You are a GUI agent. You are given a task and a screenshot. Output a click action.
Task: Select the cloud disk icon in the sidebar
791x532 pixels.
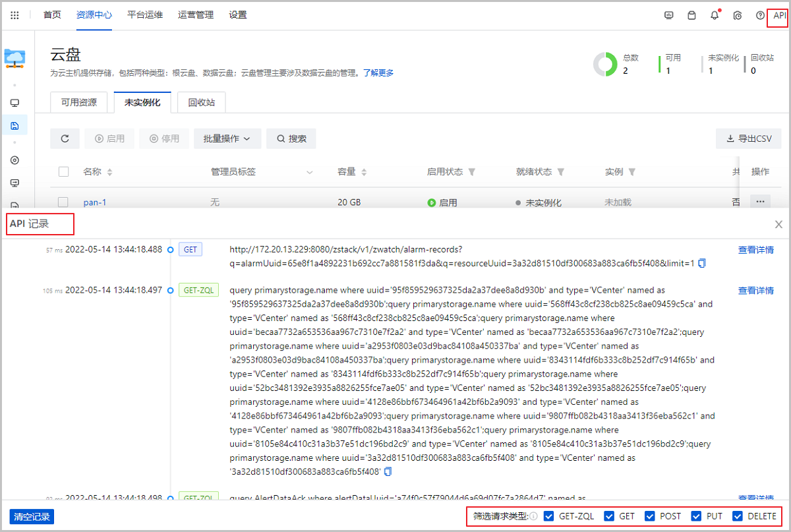(15, 125)
